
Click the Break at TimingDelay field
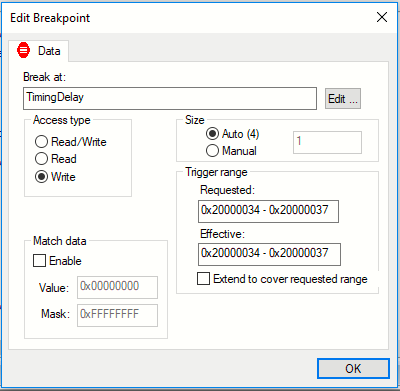coord(170,98)
